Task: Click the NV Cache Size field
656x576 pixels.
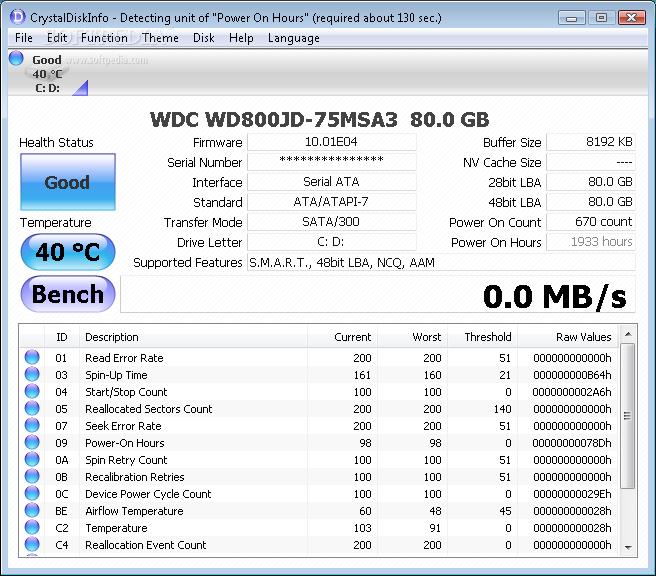Action: (x=591, y=162)
